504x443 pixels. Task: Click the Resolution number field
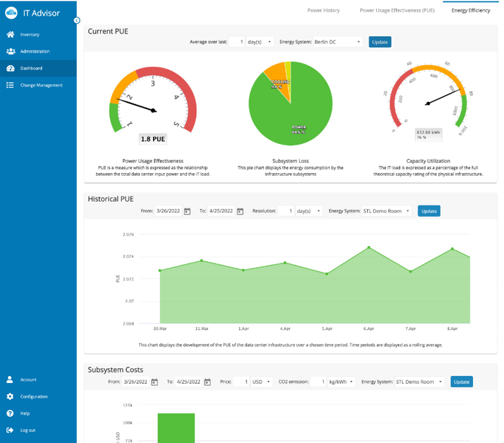pos(286,211)
